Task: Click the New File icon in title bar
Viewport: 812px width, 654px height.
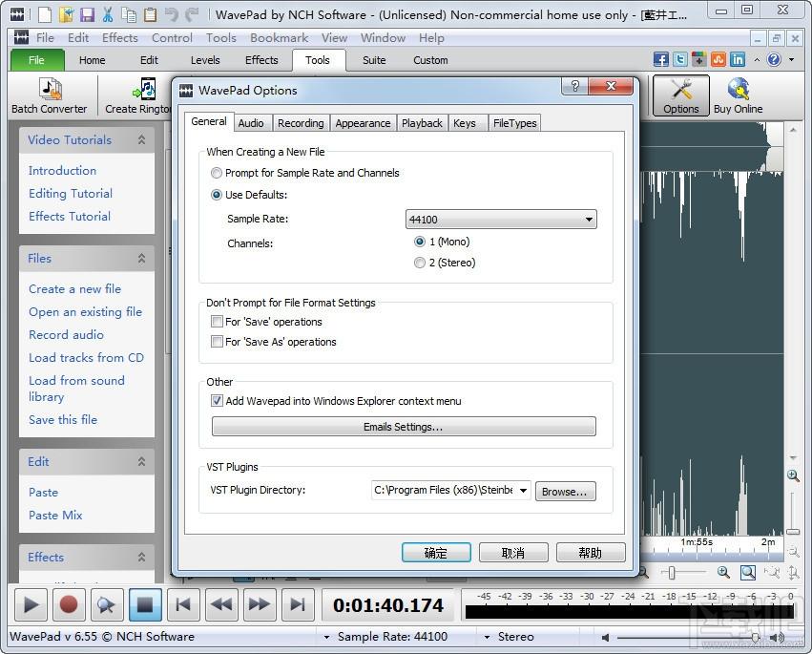Action: (x=45, y=14)
